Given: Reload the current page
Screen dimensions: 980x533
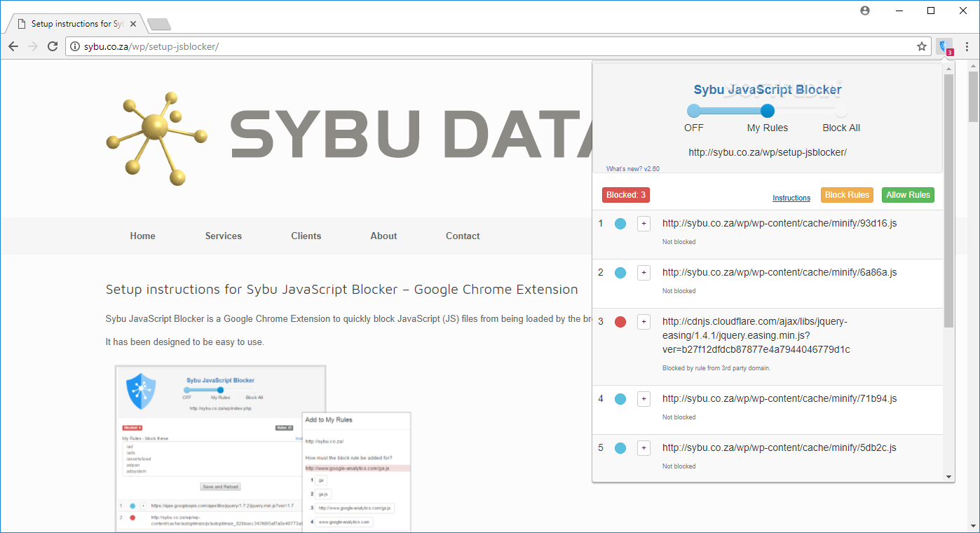Looking at the screenshot, I should pos(53,46).
